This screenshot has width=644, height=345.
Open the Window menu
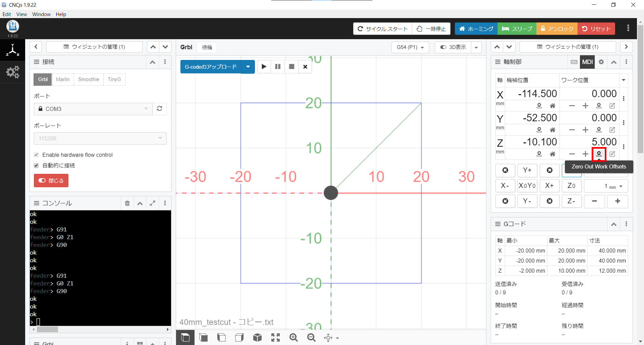pos(41,14)
